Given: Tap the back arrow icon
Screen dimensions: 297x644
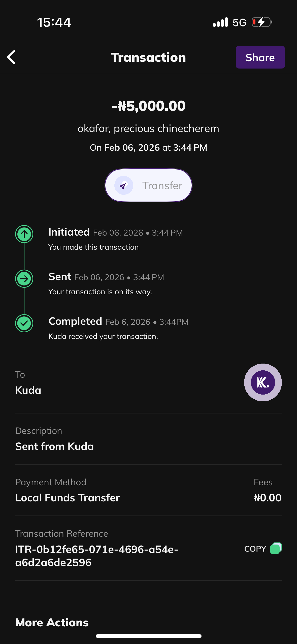Looking at the screenshot, I should [12, 57].
